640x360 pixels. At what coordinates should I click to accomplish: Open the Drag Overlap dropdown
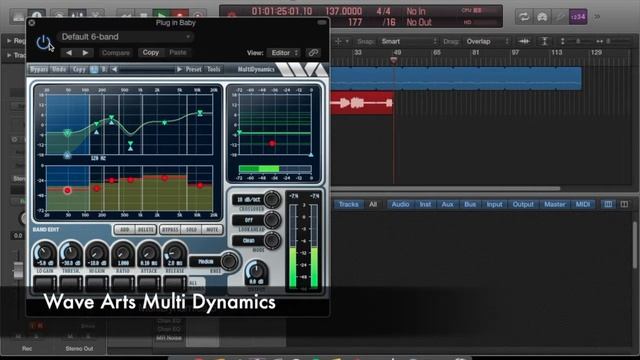(488, 41)
